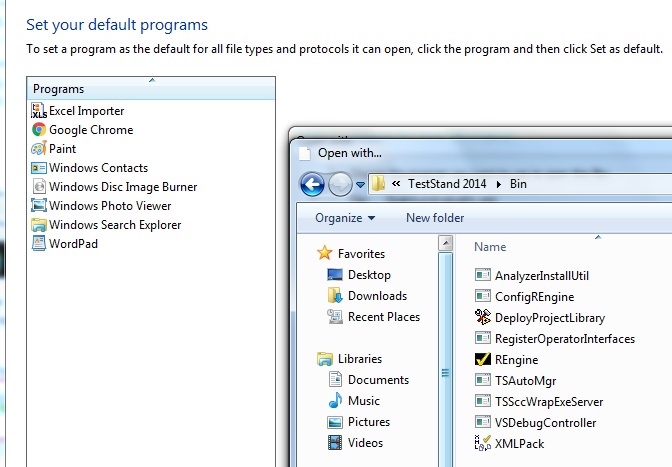This screenshot has height=467, width=672.
Task: Click the Back arrow in Open with dialog
Action: 312,184
